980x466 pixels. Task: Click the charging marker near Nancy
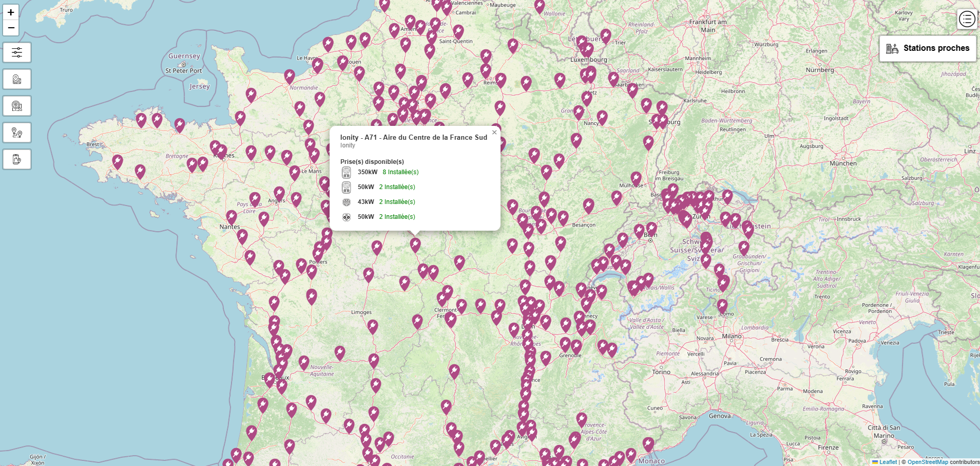[x=602, y=117]
